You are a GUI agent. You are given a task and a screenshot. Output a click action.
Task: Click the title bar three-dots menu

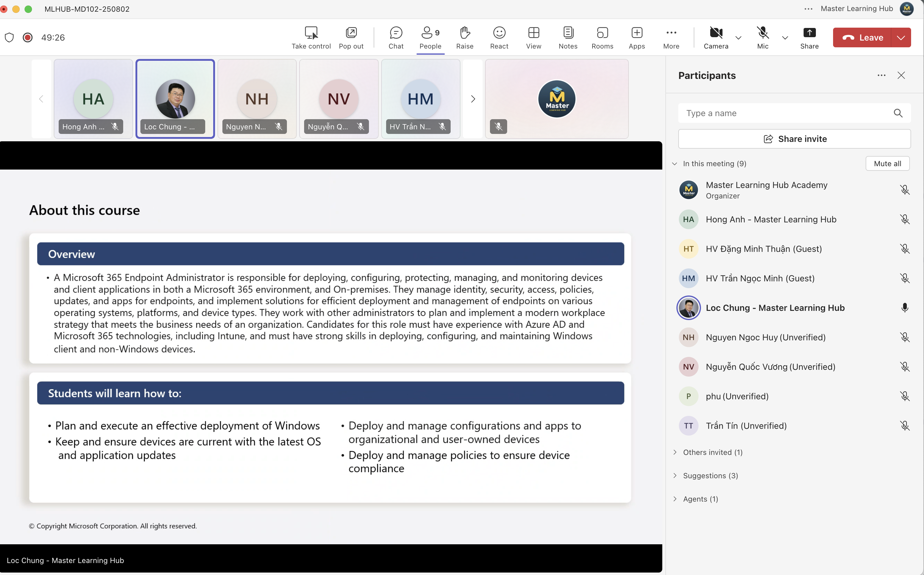coord(808,9)
